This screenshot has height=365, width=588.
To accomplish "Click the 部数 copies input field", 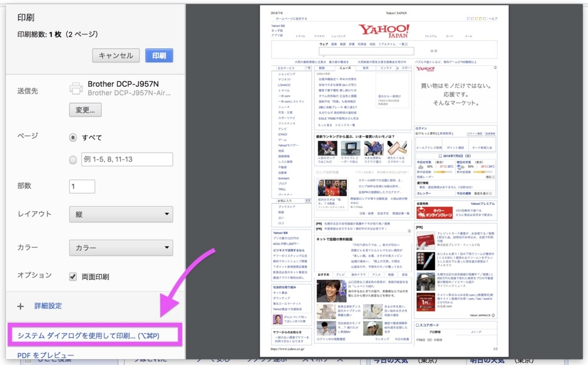I will [82, 186].
